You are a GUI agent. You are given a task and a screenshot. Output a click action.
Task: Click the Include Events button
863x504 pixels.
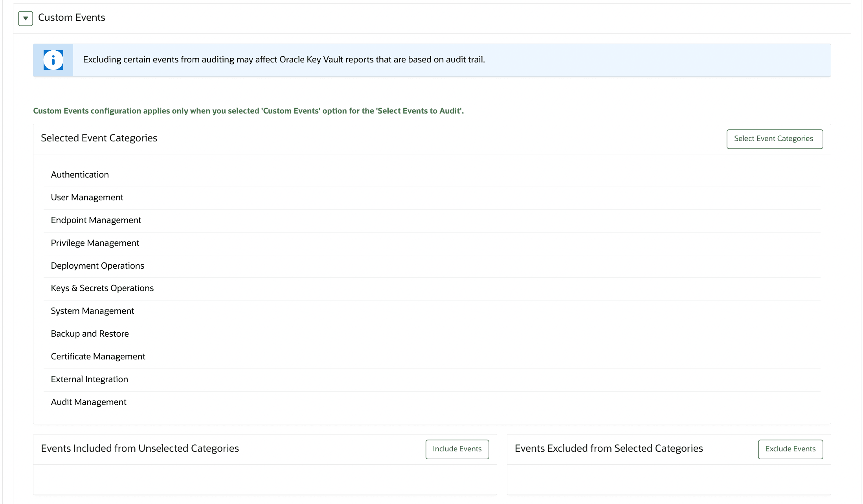tap(457, 449)
